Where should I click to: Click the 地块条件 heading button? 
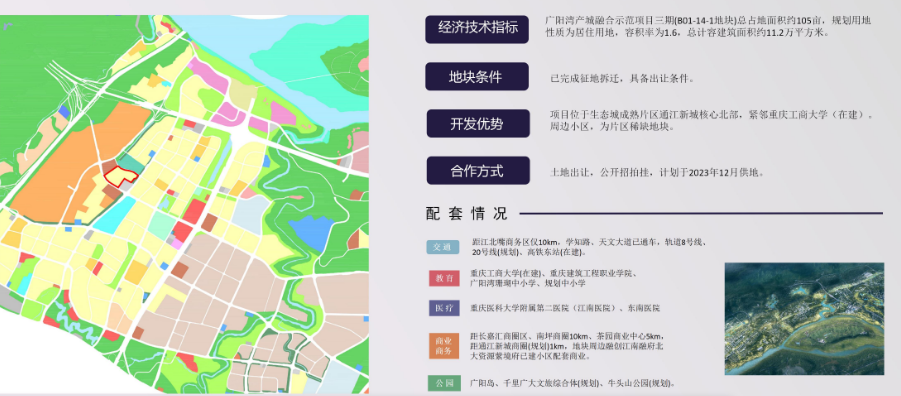[476, 76]
